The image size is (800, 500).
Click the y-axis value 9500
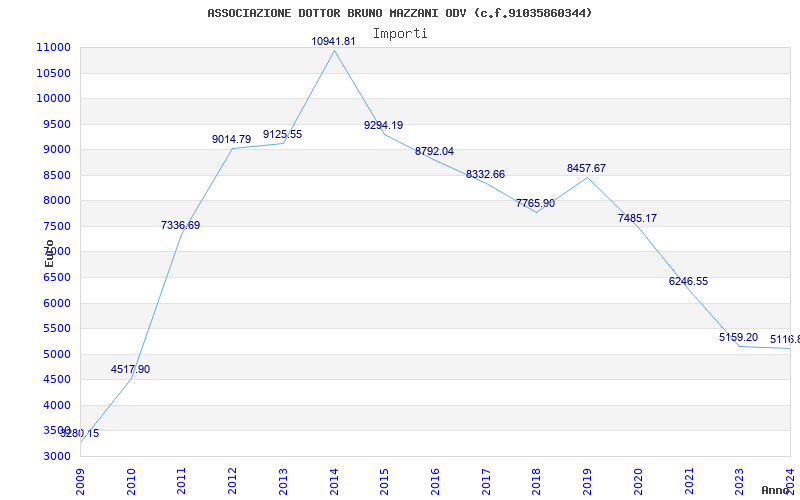point(56,124)
